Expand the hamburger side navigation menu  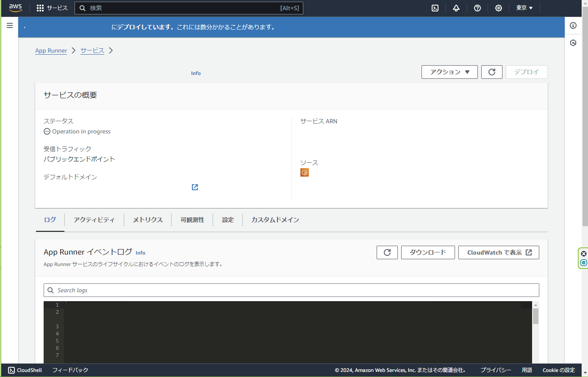[x=10, y=25]
